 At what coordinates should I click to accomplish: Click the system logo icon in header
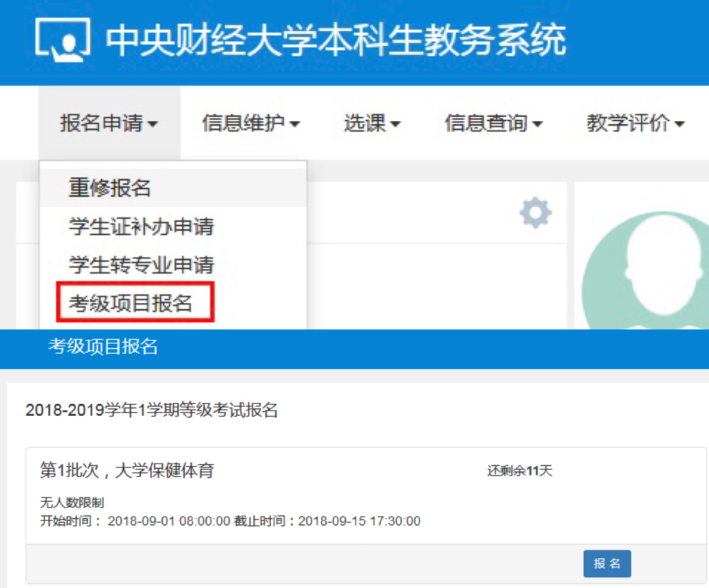tap(62, 40)
